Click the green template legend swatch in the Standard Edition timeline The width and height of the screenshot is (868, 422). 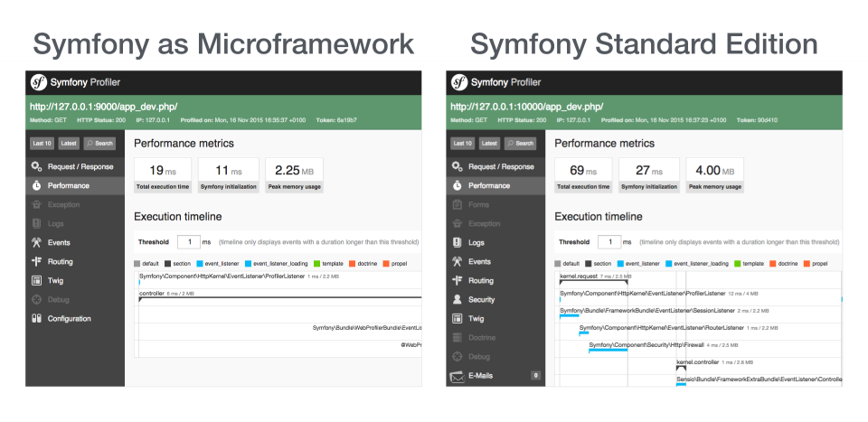tap(736, 264)
